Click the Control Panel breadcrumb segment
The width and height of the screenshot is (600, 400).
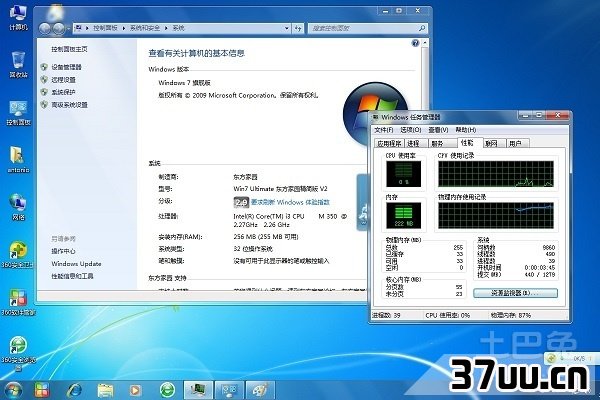(105, 28)
